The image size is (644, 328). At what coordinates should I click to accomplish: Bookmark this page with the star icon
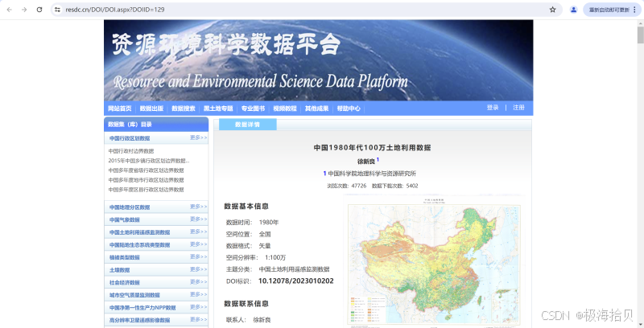tap(552, 10)
